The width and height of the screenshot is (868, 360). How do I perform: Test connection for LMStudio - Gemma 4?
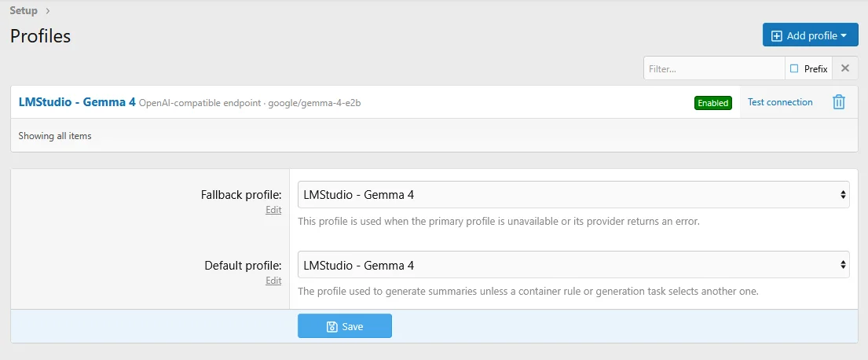coord(780,102)
